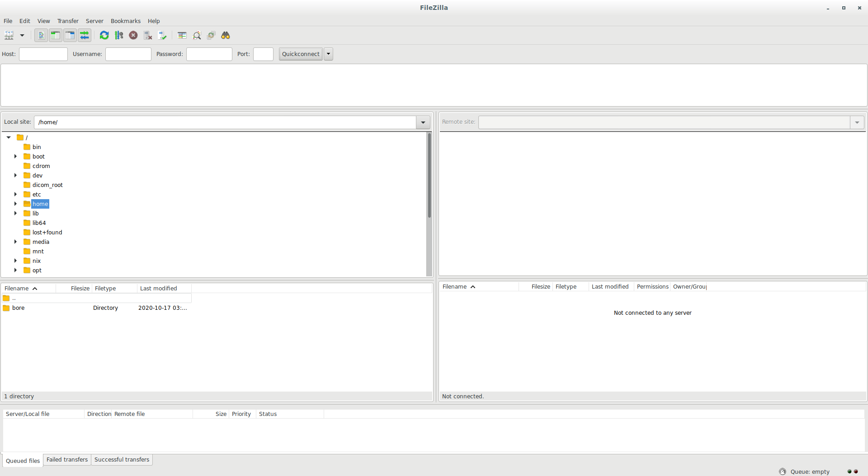Viewport: 868px width, 476px height.
Task: Click the Host input field
Action: 43,54
